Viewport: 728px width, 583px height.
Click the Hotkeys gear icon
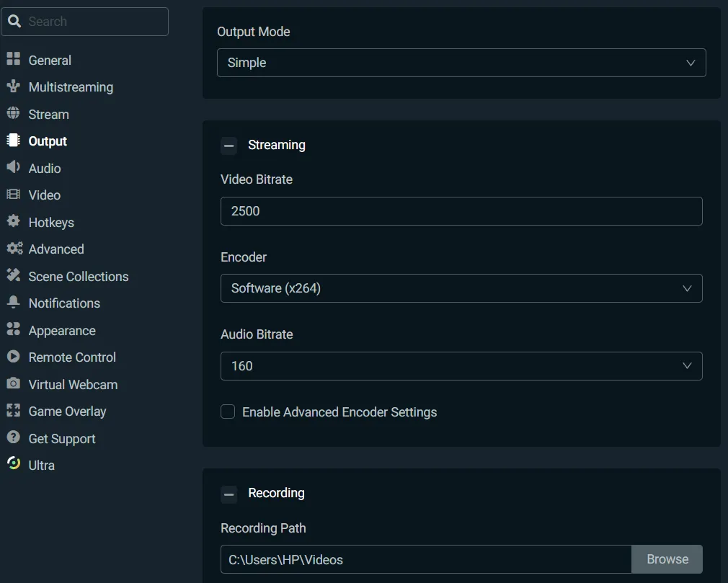click(x=13, y=221)
